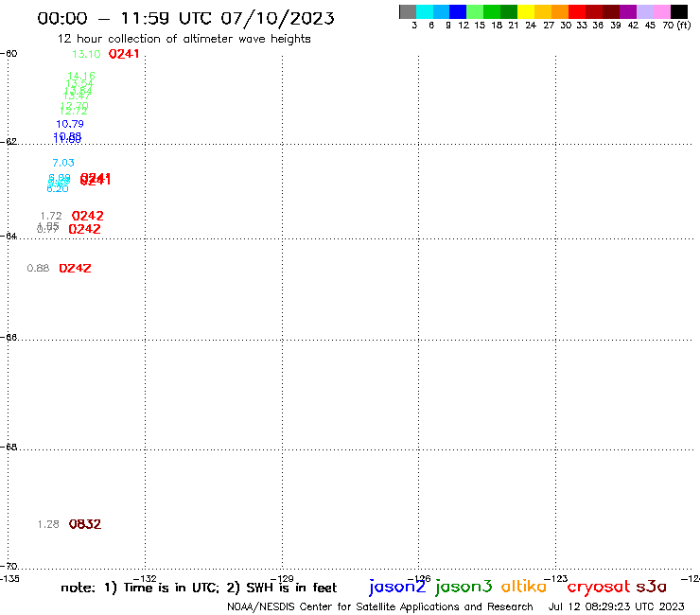Click the '00:00 – 11:59 UTC 07/10/2023' title
700x615 pixels.
point(185,18)
